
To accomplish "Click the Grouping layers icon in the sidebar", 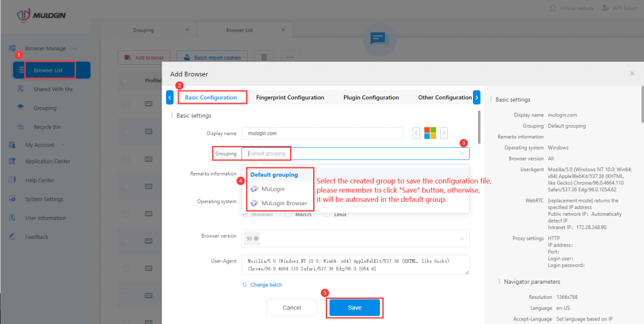I will [21, 108].
